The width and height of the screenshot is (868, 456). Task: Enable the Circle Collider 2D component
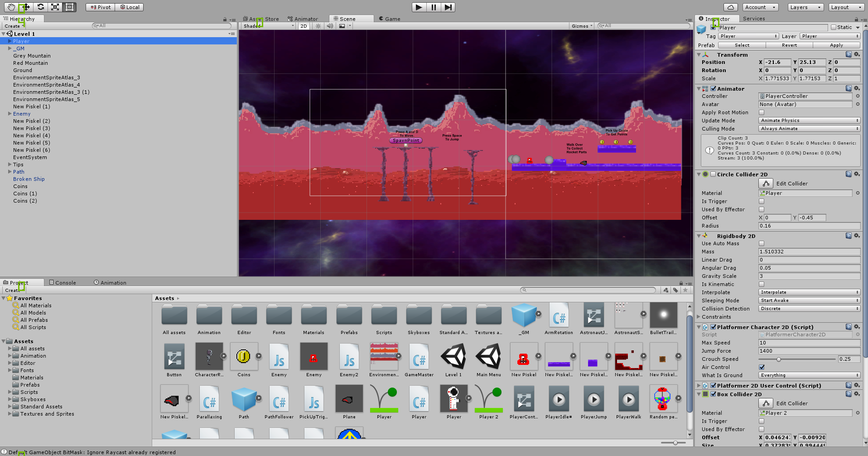tap(713, 175)
